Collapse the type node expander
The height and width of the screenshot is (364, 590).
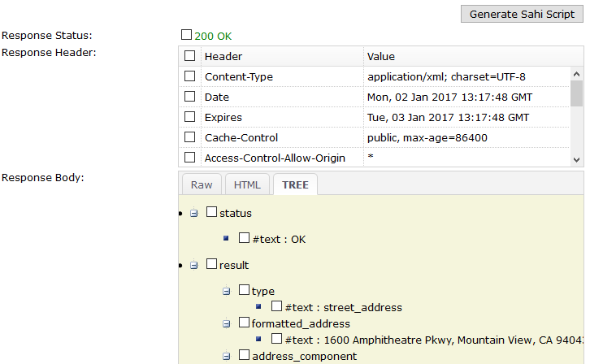[227, 291]
